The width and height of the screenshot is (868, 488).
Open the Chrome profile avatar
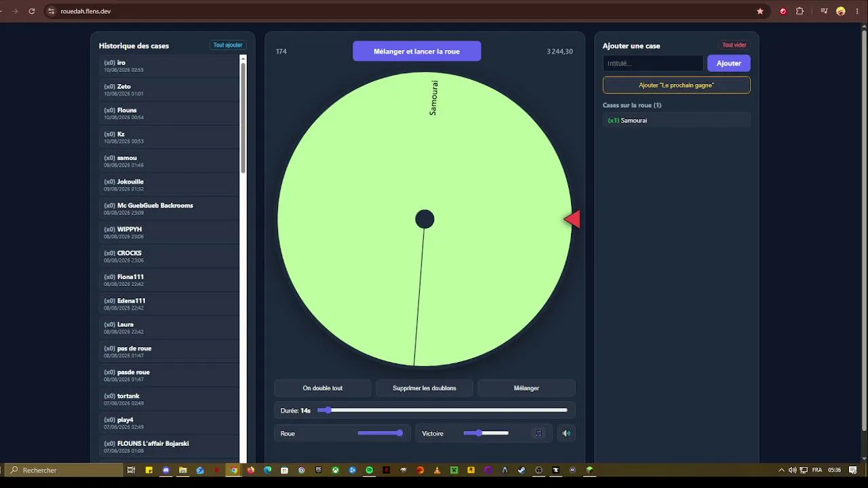841,12
